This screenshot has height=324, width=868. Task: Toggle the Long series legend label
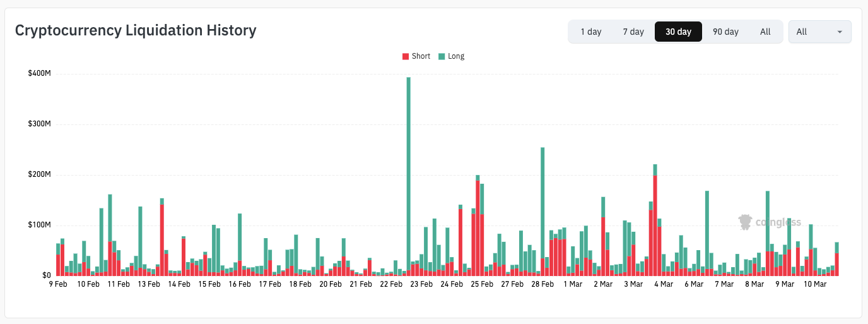coord(455,56)
